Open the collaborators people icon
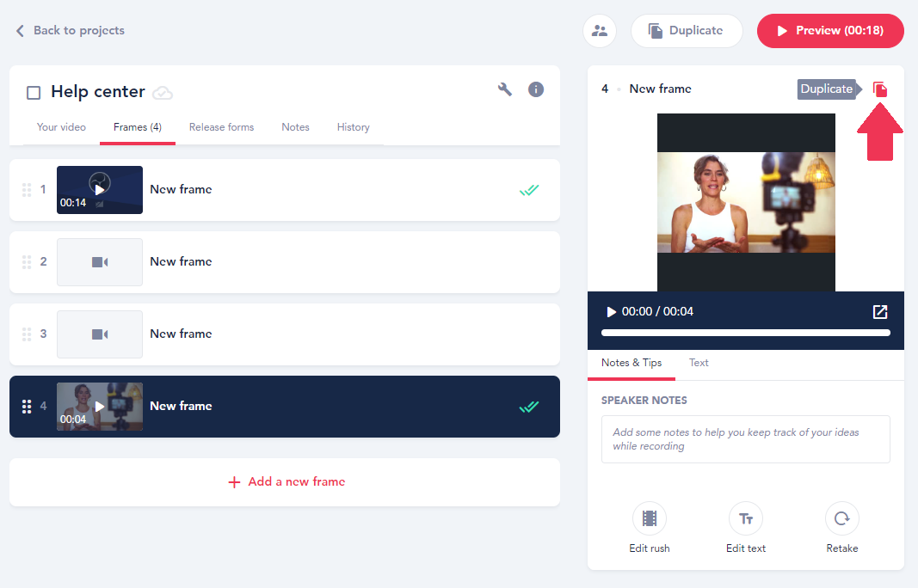This screenshot has width=918, height=588. [600, 31]
